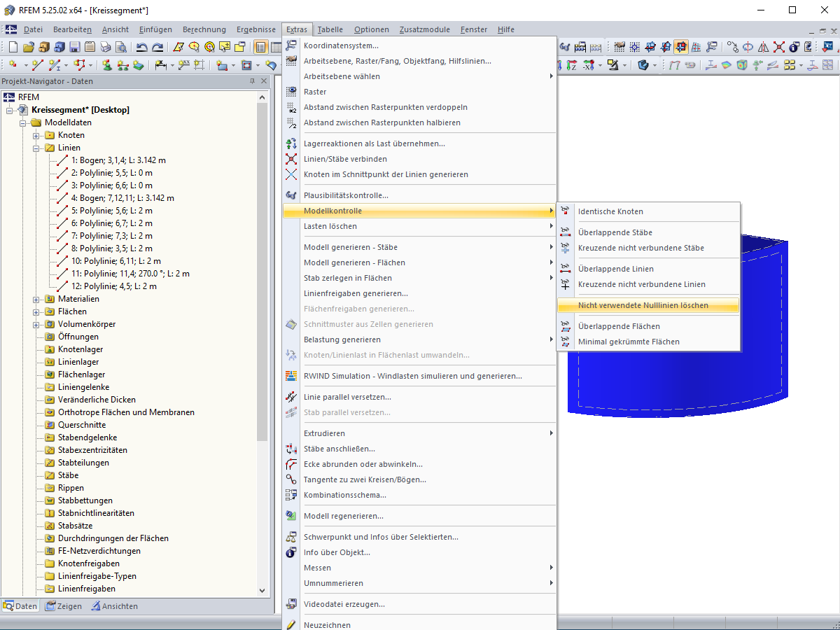Screen dimensions: 840x630
Task: Select the dimension tool icon
Action: 161,64
